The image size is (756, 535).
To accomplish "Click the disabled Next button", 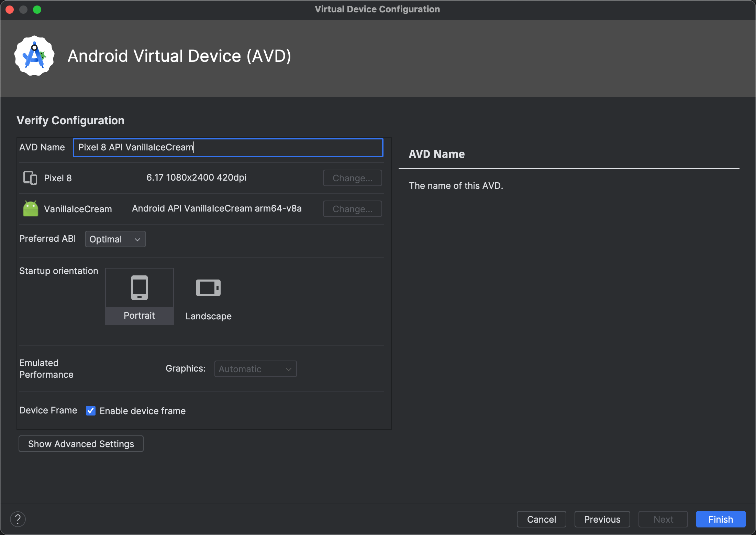I will (663, 519).
